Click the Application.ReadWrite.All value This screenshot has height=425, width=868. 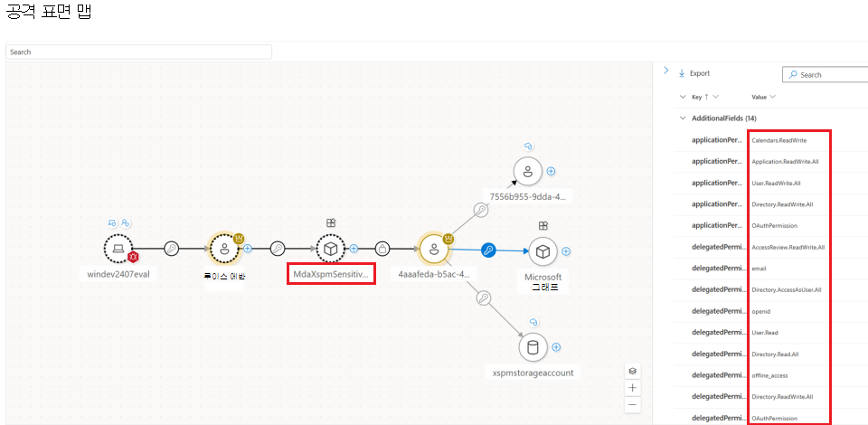(x=785, y=162)
